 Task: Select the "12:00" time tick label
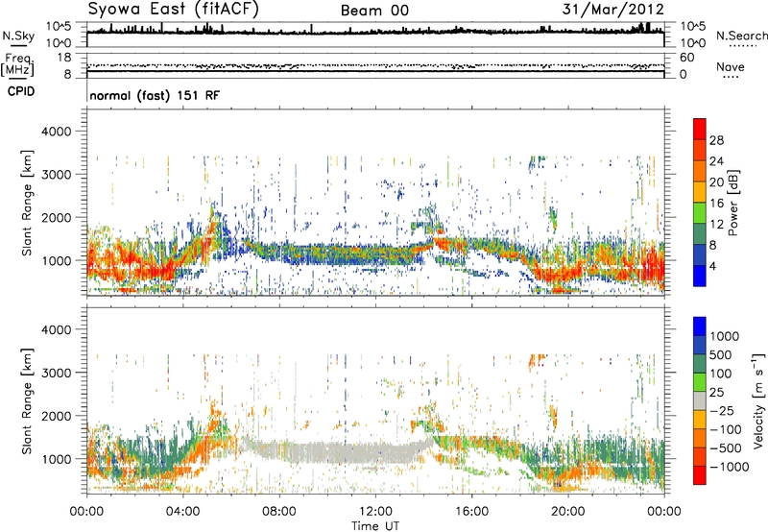click(x=375, y=512)
